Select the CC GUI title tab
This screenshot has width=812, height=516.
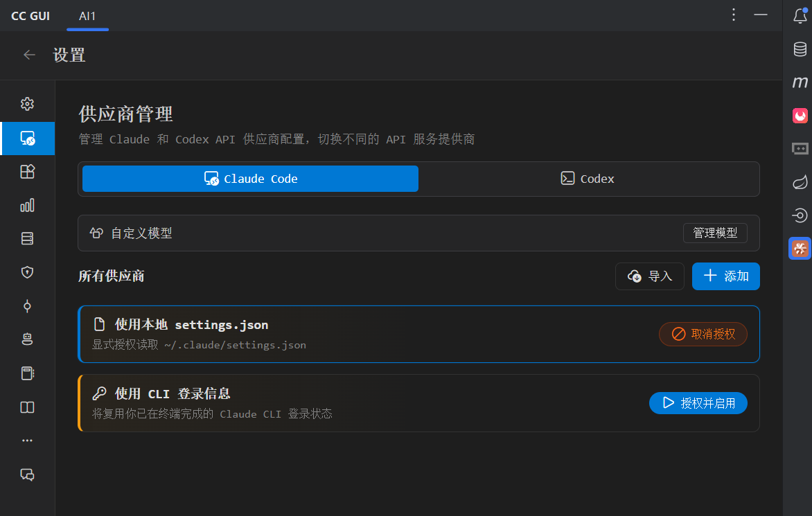click(x=30, y=16)
